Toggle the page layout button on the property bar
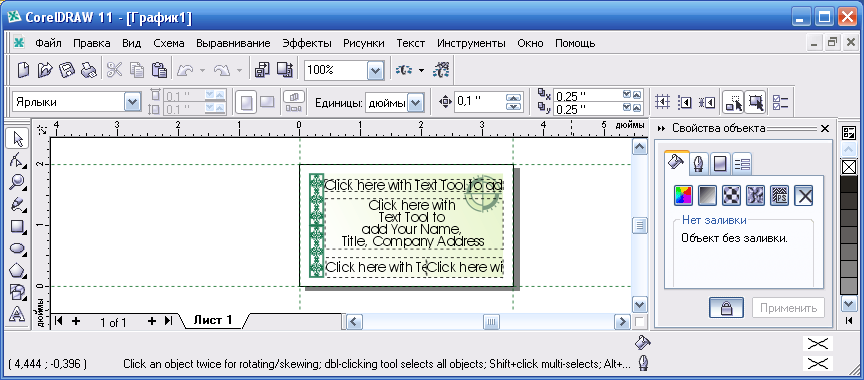Image resolution: width=864 pixels, height=380 pixels. click(x=293, y=102)
